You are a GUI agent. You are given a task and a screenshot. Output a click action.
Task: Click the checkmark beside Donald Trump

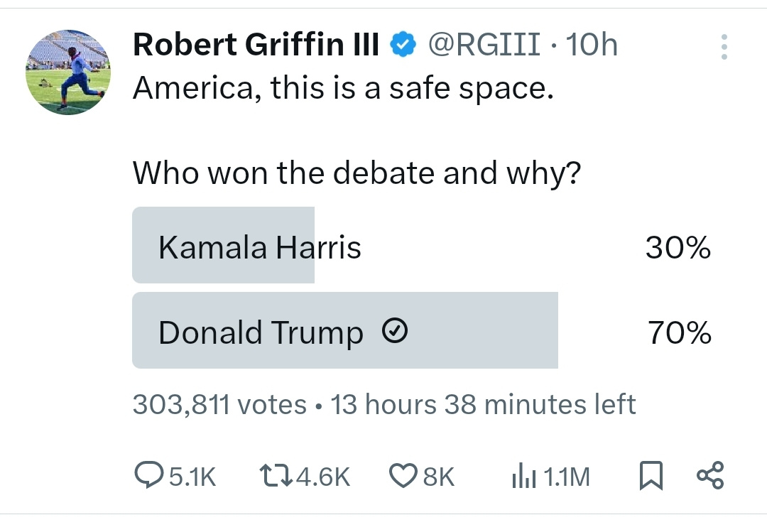click(x=394, y=331)
